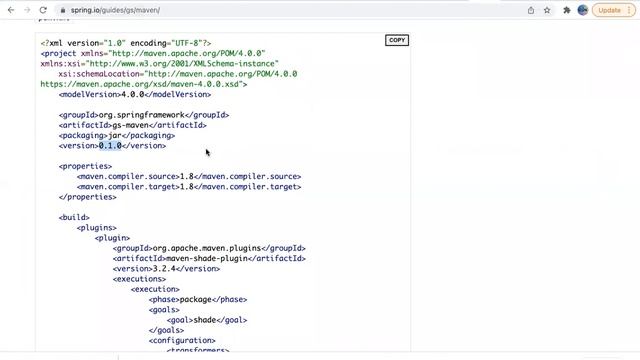Click the maven.compiler.target 1.8 line
The height and width of the screenshot is (360, 640).
[189, 187]
